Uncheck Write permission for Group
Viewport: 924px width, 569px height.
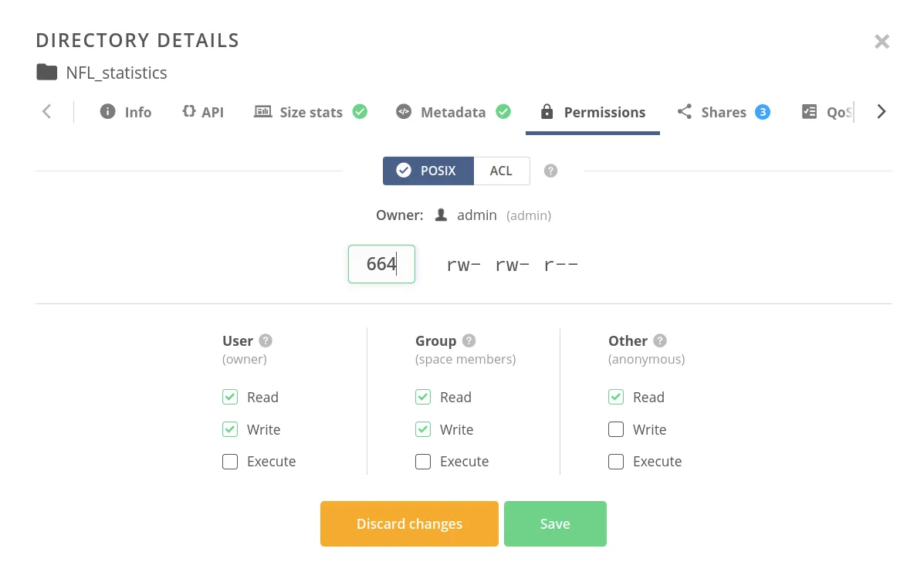423,429
